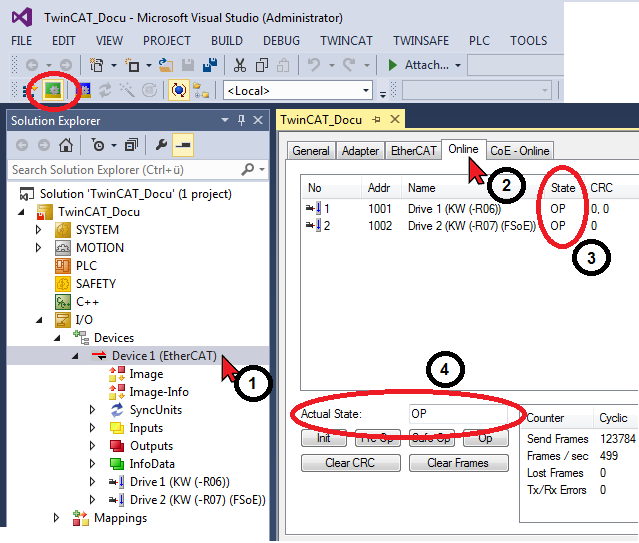This screenshot has height=543, width=639.
Task: Click Solution Explorer Back arrow icon
Action: click(x=22, y=145)
